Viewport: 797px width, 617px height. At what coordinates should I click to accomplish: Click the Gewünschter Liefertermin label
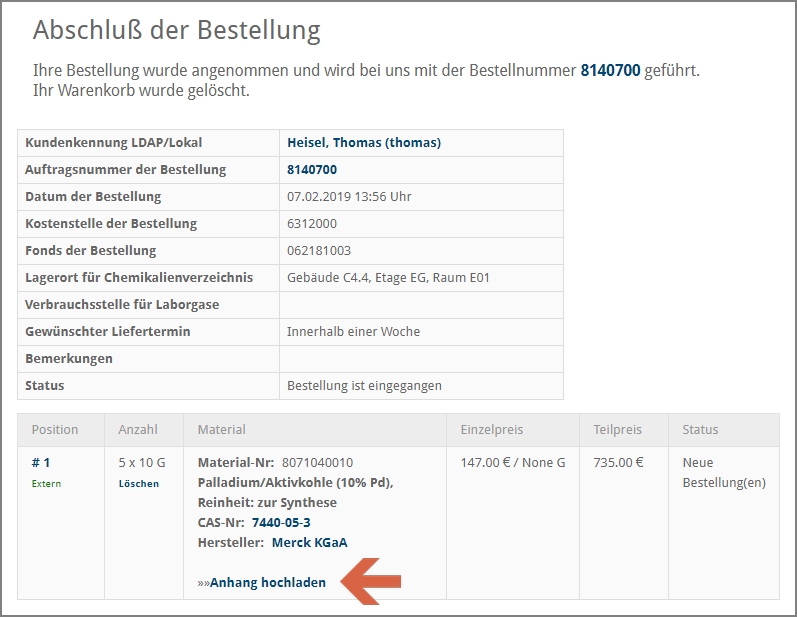point(108,331)
